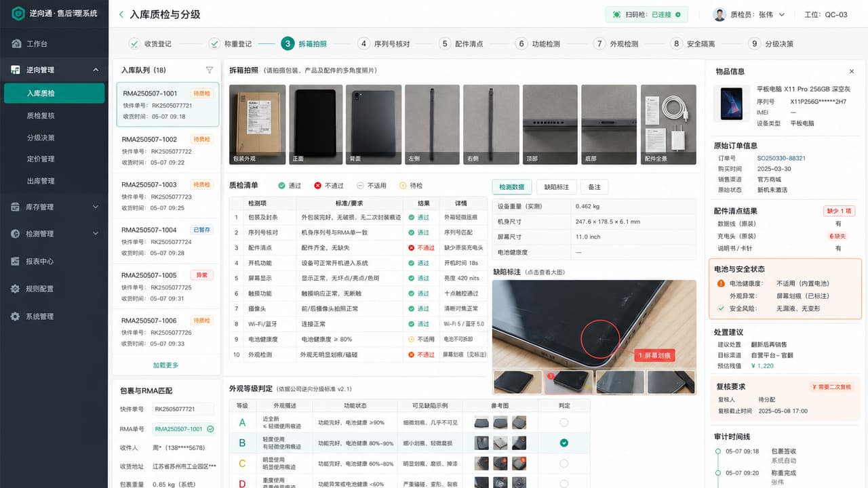
Task: Open order link SO250330-88321
Action: pyautogui.click(x=781, y=158)
